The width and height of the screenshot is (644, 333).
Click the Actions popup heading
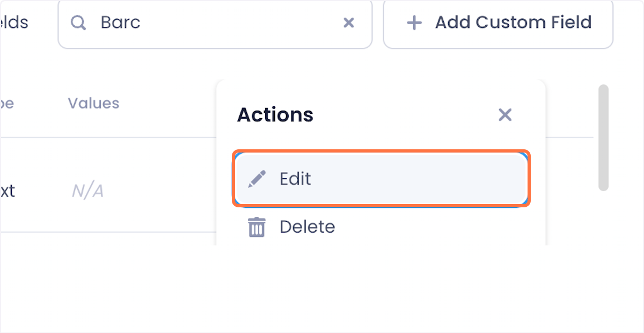(x=275, y=115)
